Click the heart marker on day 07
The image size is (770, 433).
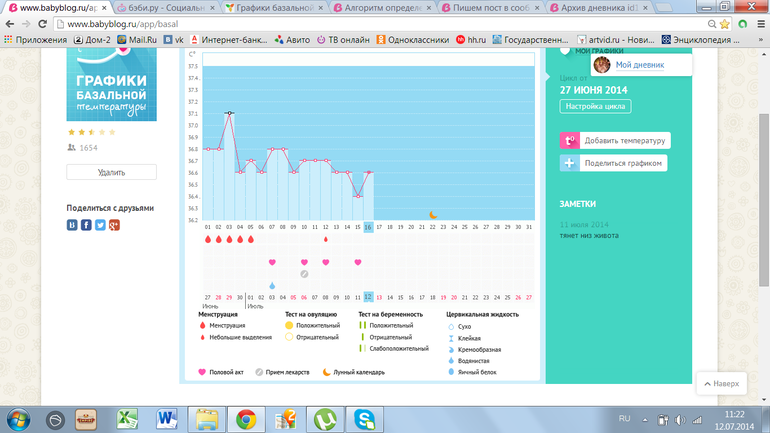click(x=304, y=262)
